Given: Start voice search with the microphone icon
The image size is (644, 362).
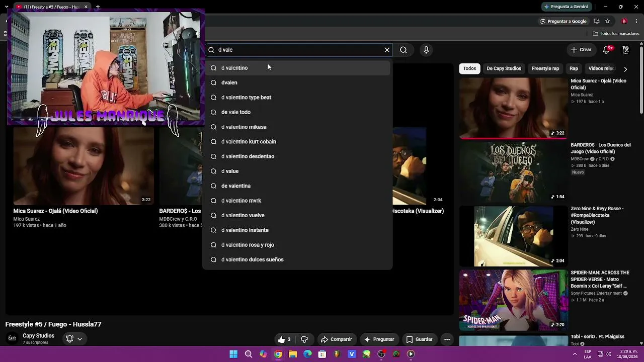Looking at the screenshot, I should 426,50.
